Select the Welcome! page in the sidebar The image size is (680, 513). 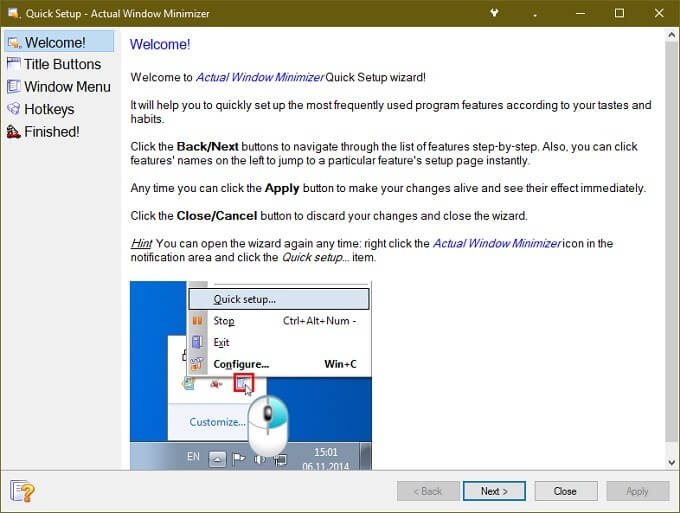tap(59, 42)
